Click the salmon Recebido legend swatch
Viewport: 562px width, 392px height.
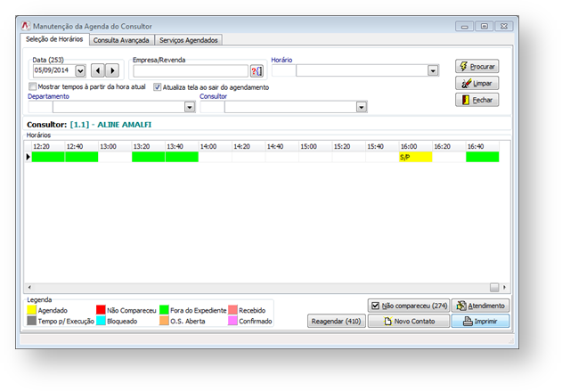[232, 310]
